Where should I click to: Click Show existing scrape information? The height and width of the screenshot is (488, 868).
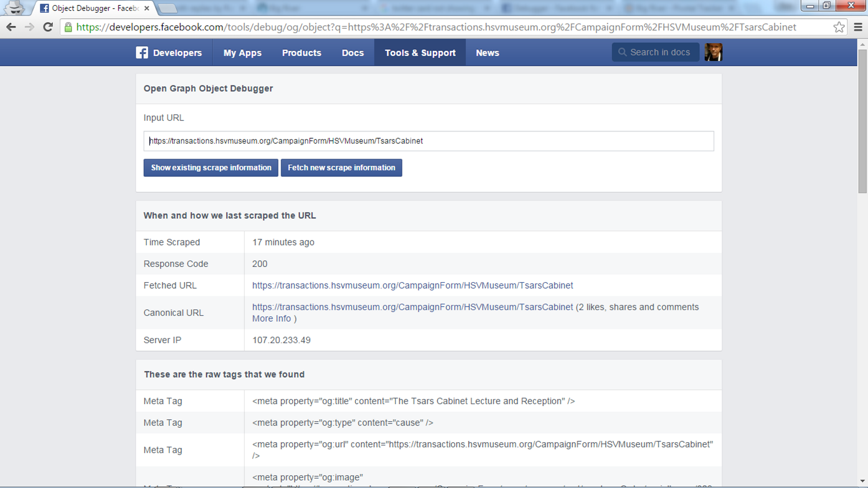(211, 168)
